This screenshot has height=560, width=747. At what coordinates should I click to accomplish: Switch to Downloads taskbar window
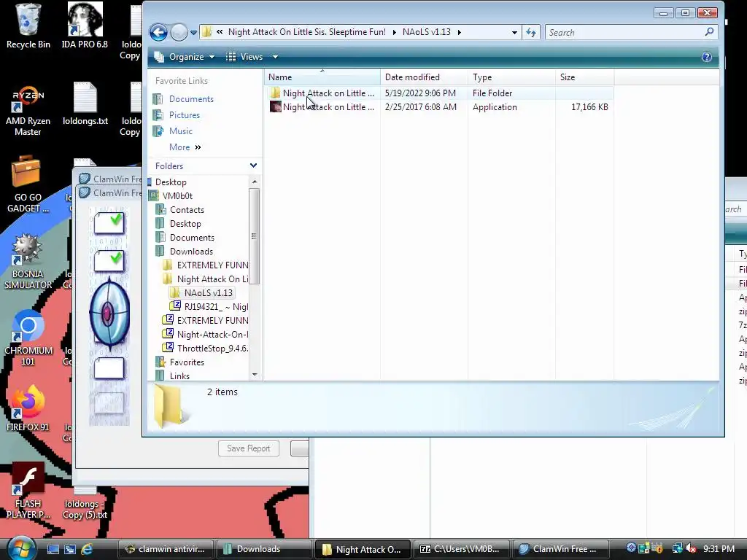263,549
